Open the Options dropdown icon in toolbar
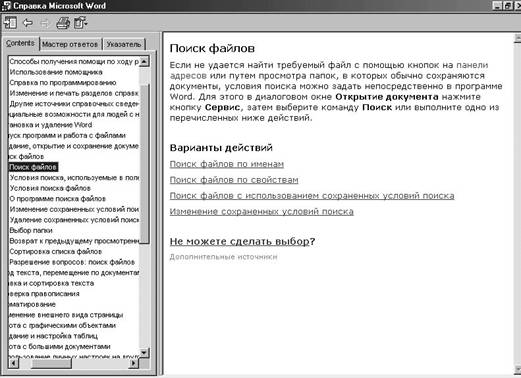521x378 pixels. click(80, 23)
